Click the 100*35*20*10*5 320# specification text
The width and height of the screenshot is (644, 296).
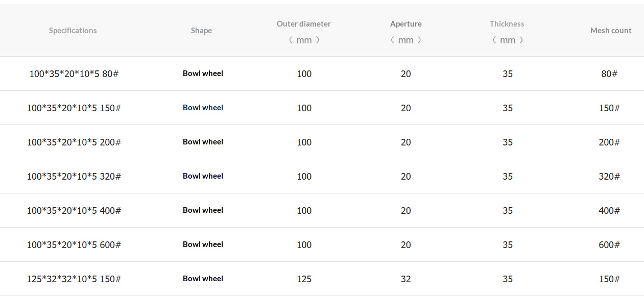[74, 177]
